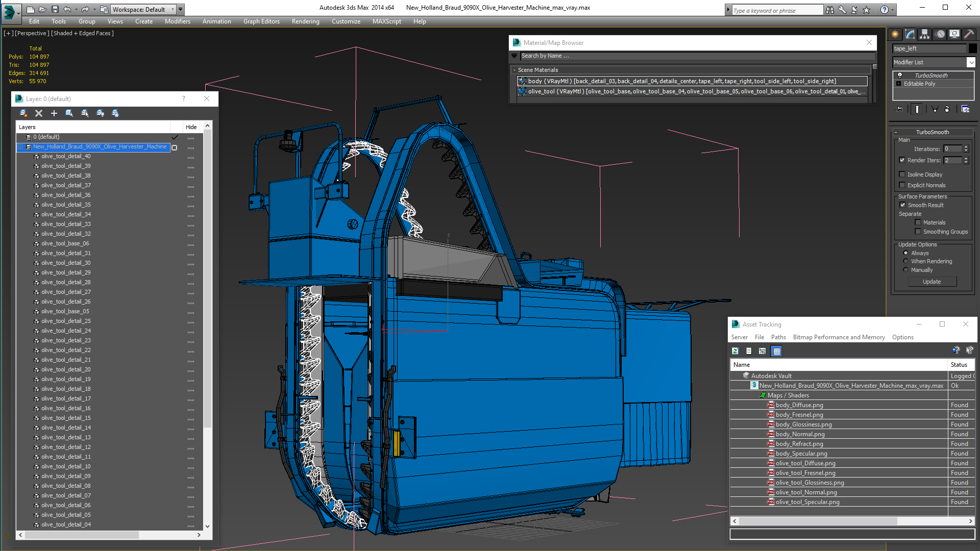Collapse the Scene Materials group

(514, 70)
